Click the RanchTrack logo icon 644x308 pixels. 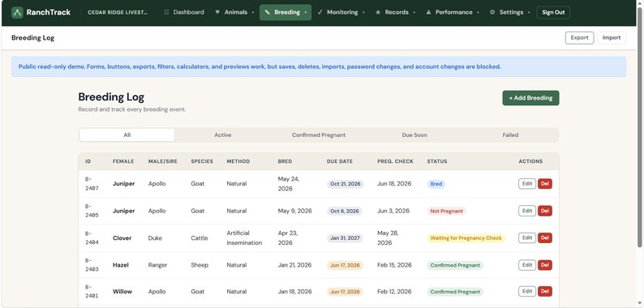(x=17, y=12)
